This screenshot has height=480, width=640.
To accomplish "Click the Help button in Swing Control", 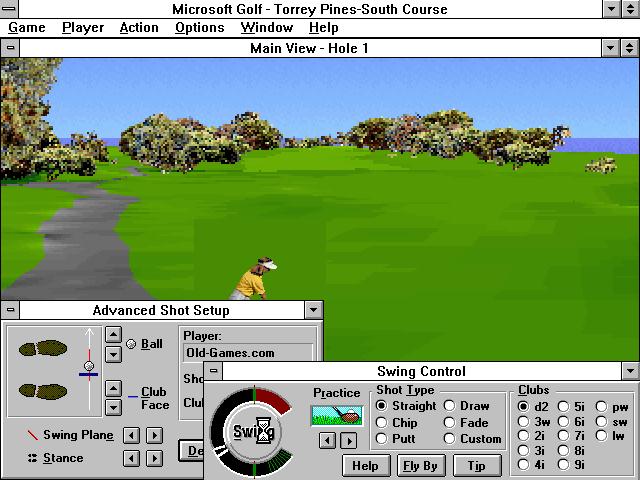I will tap(366, 466).
